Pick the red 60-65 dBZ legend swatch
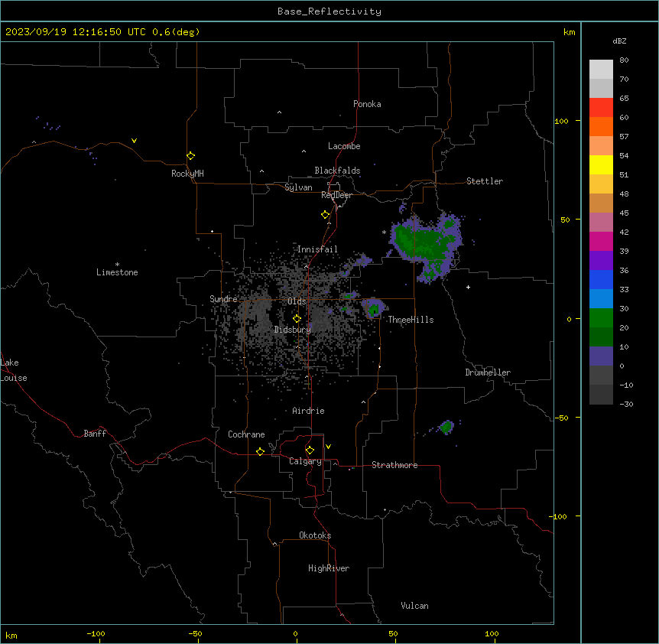This screenshot has width=659, height=644. [601, 108]
